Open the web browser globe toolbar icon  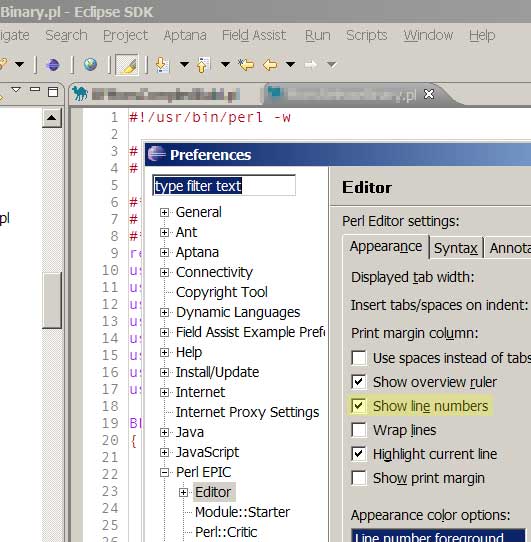pyautogui.click(x=90, y=65)
